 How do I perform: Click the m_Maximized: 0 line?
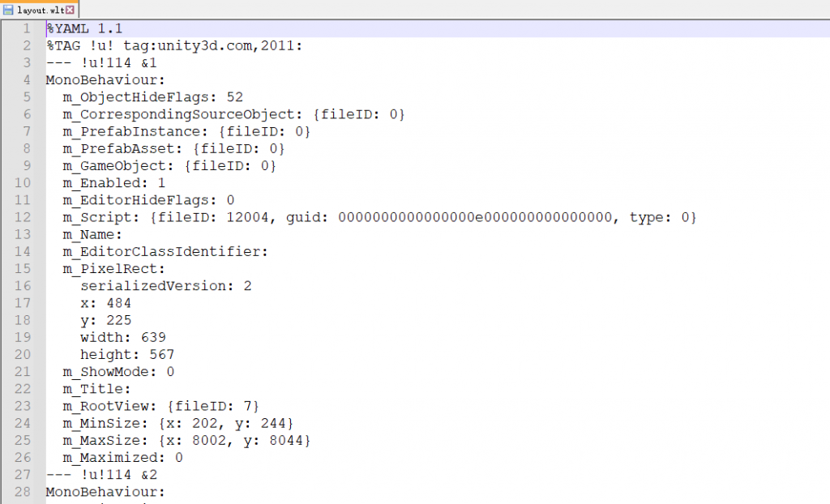tap(122, 457)
